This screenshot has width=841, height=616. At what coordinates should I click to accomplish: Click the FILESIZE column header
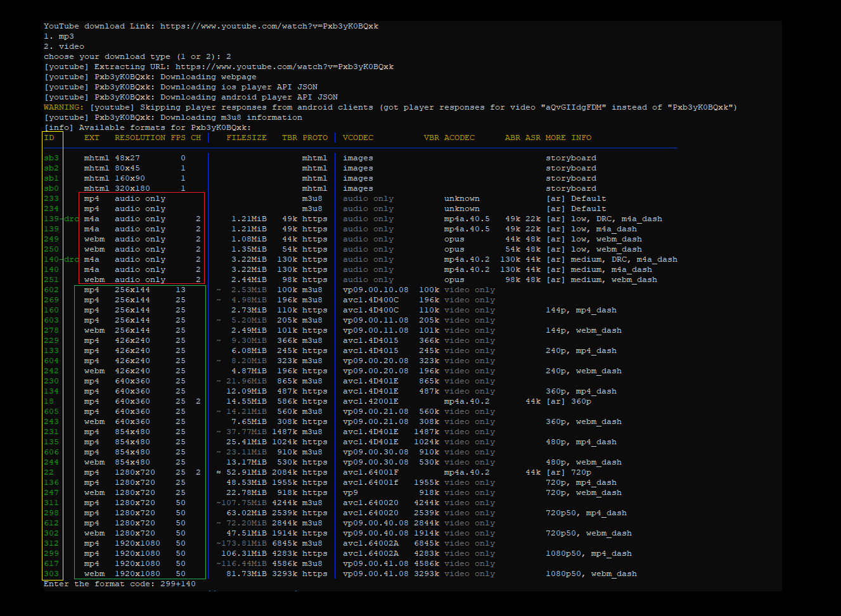click(x=247, y=138)
